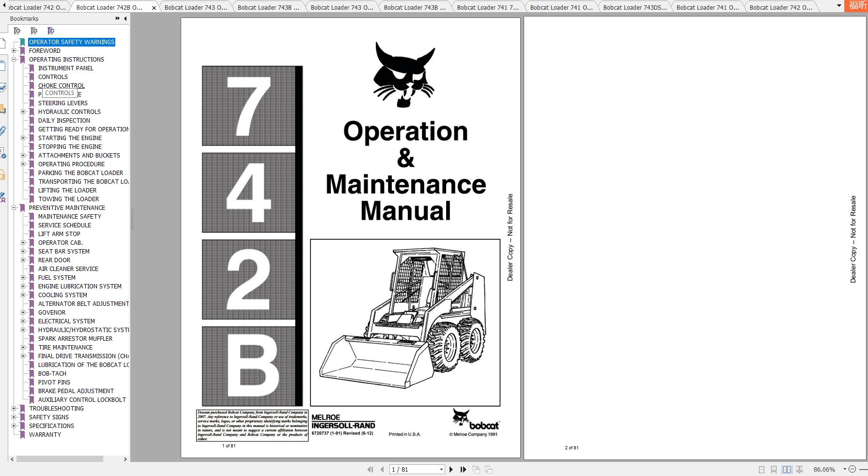Open the attachments paperclip panel icon

pos(3,130)
